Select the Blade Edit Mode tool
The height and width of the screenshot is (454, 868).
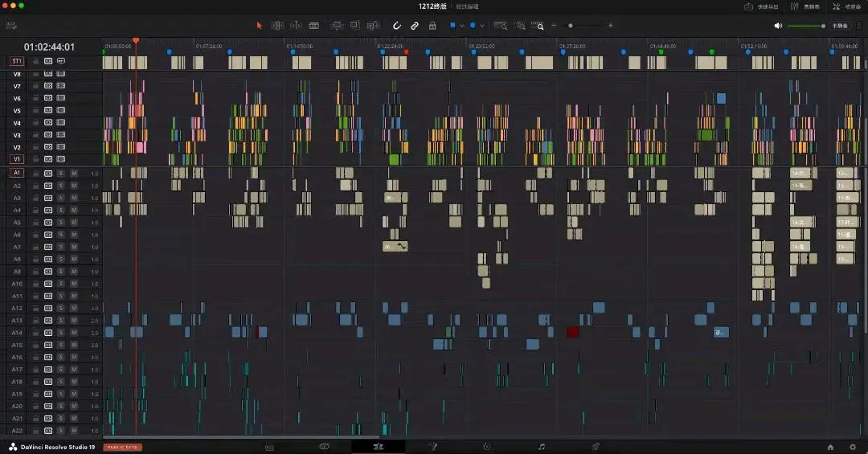314,26
